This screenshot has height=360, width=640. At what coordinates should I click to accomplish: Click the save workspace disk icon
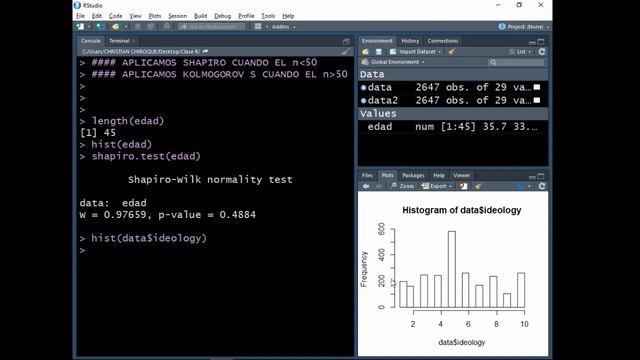[378, 52]
